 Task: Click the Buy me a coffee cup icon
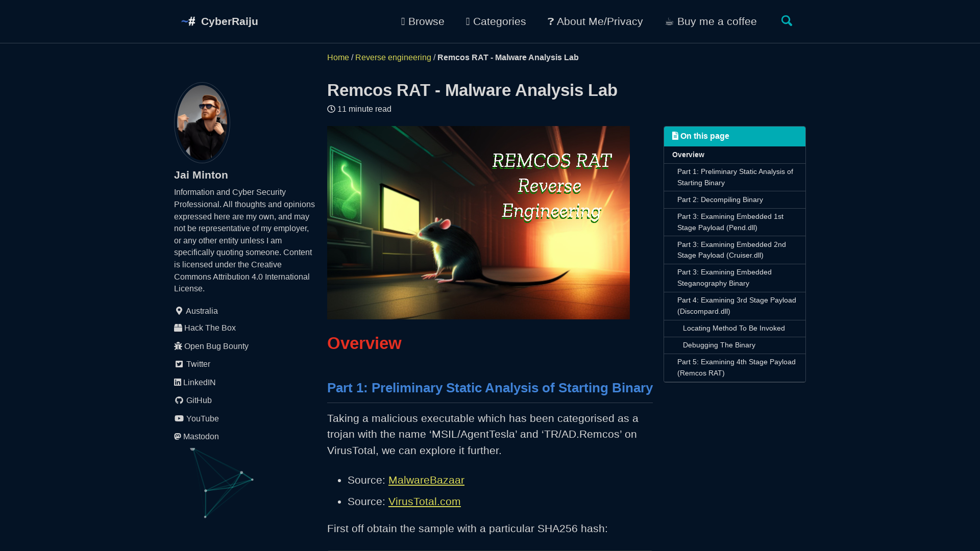[x=668, y=21]
